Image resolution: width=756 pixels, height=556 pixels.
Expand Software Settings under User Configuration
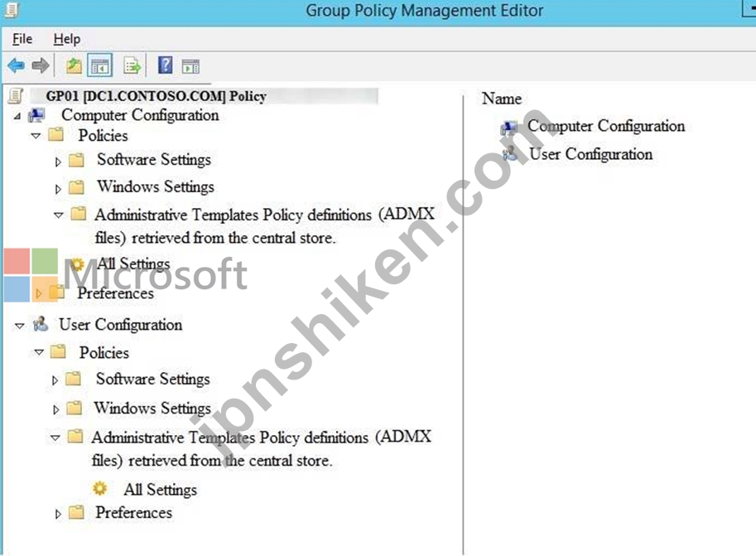click(x=55, y=381)
